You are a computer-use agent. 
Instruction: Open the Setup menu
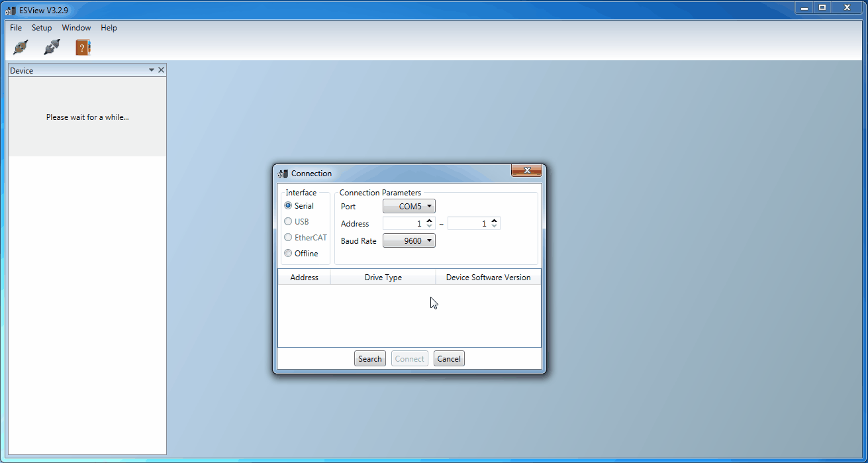42,28
